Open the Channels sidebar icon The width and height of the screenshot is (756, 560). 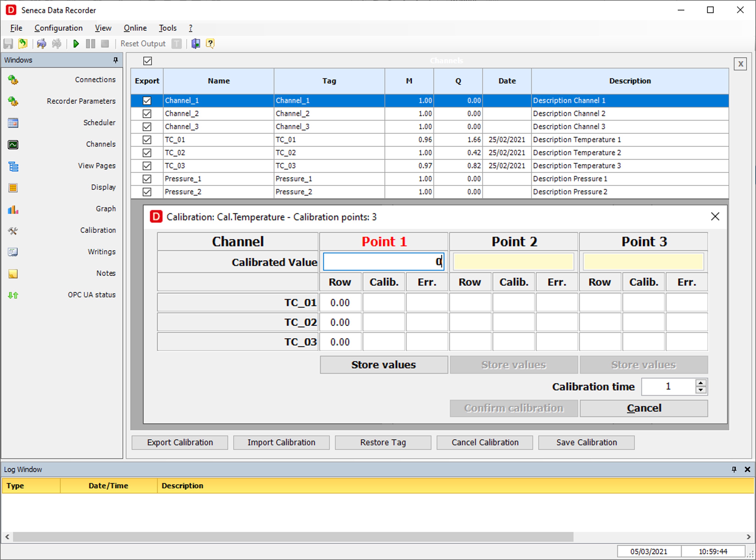click(13, 145)
